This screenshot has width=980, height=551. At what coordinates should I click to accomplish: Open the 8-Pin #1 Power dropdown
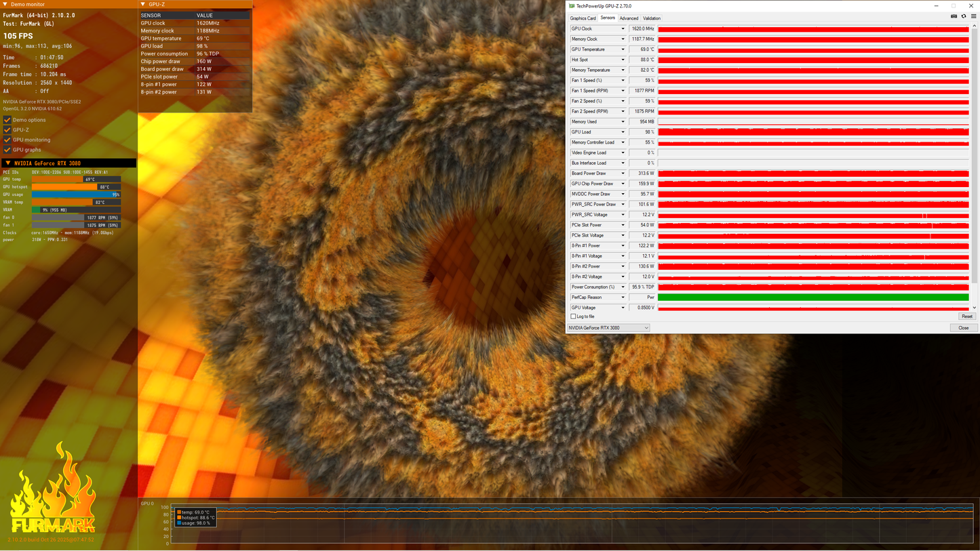(623, 246)
